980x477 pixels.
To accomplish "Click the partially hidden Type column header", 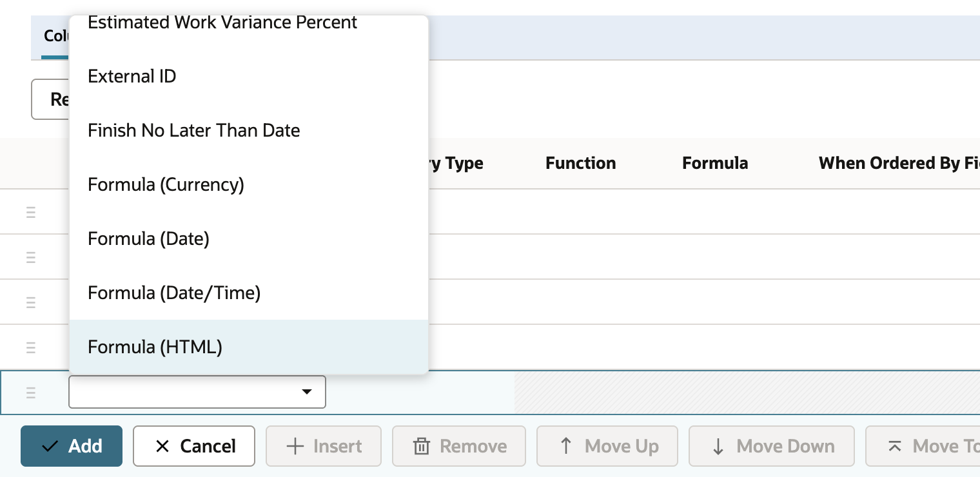I will tap(456, 163).
